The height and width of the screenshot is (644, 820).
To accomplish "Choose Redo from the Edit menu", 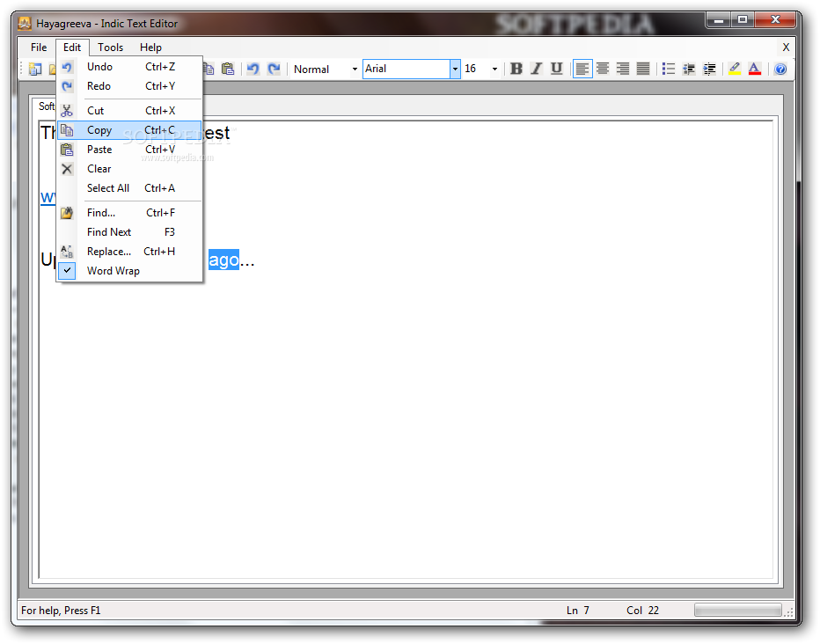I will [129, 86].
